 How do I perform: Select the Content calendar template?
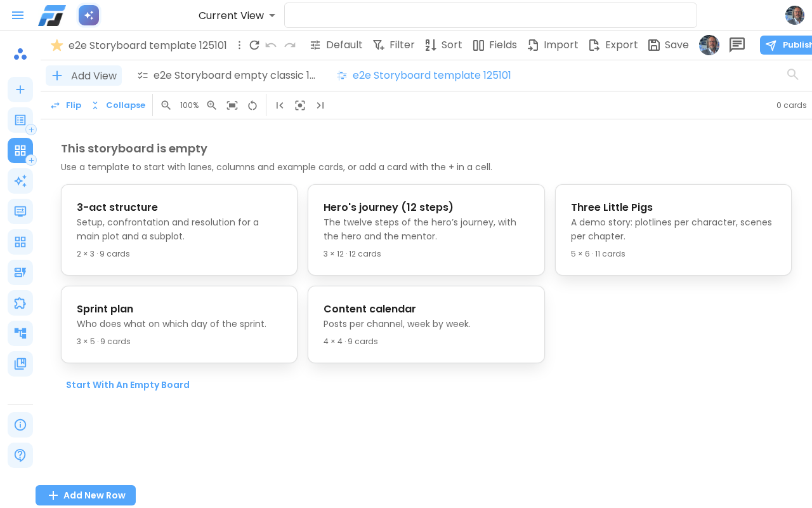[x=426, y=324]
